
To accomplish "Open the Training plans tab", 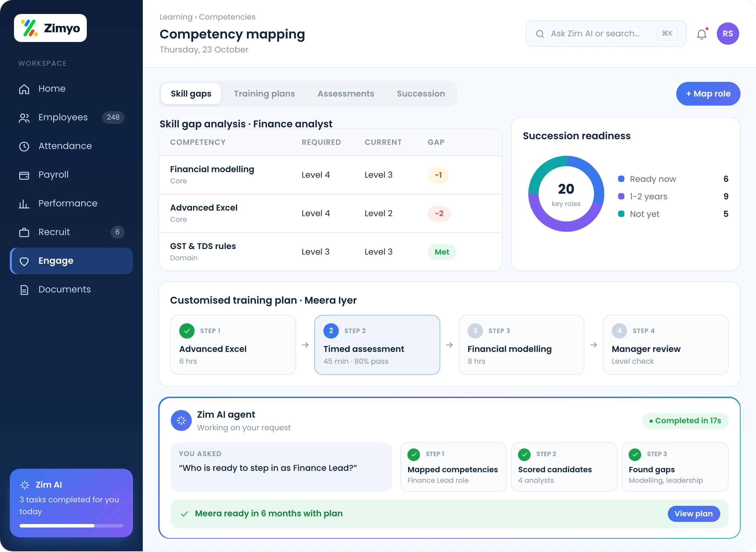I will click(264, 94).
